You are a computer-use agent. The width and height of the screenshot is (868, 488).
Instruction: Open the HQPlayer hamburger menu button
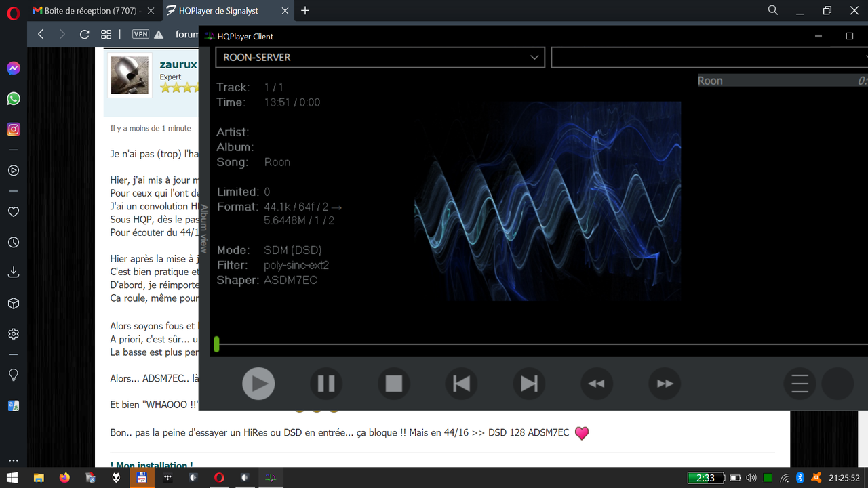click(x=800, y=384)
